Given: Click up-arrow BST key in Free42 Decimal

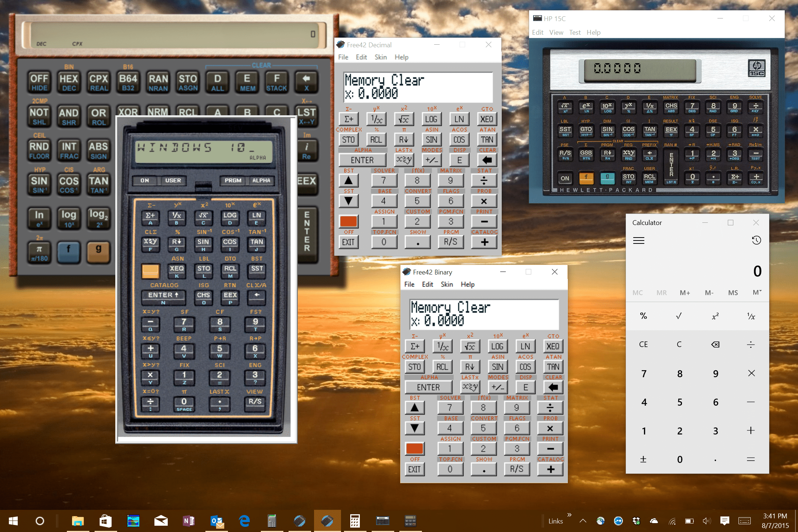Looking at the screenshot, I should (348, 180).
